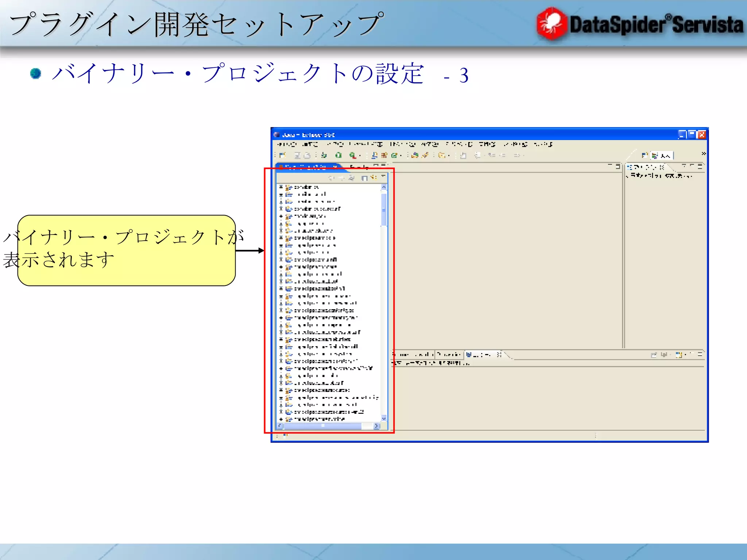Viewport: 747px width, 560px height.
Task: Click the Debug bug icon in toolbar
Action: point(324,155)
